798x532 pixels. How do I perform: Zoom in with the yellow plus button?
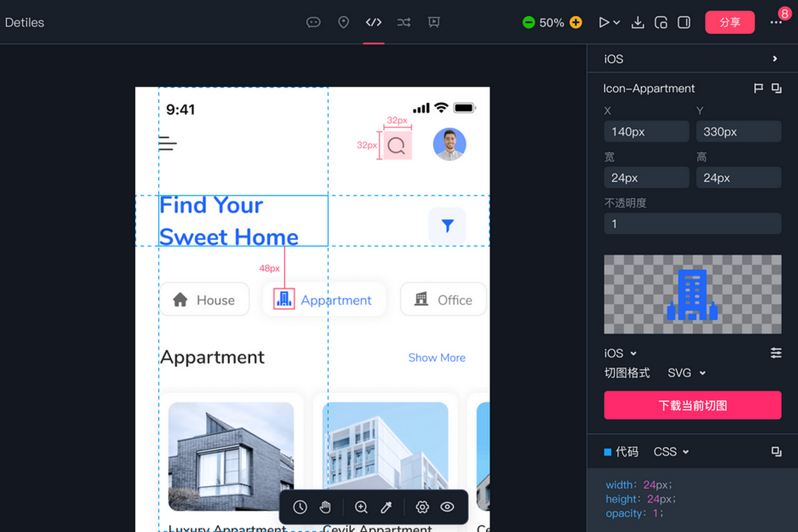pos(576,23)
